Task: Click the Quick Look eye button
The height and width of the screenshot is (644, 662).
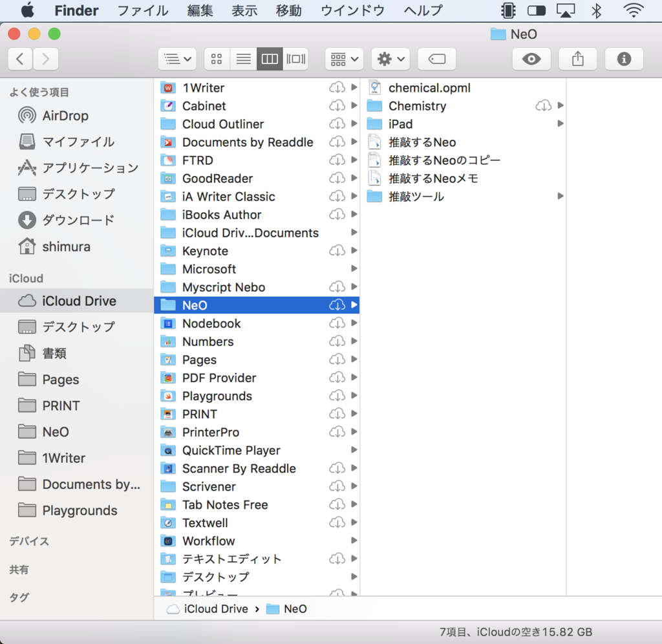Action: pyautogui.click(x=531, y=59)
